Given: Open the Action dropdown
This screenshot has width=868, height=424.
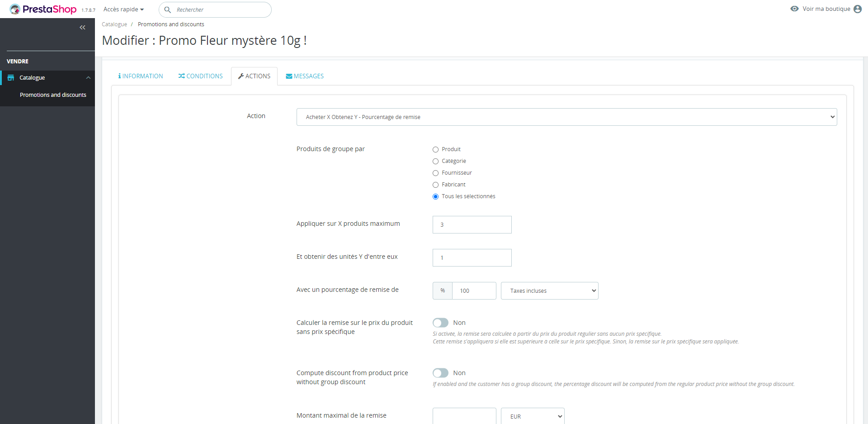Looking at the screenshot, I should tap(567, 117).
